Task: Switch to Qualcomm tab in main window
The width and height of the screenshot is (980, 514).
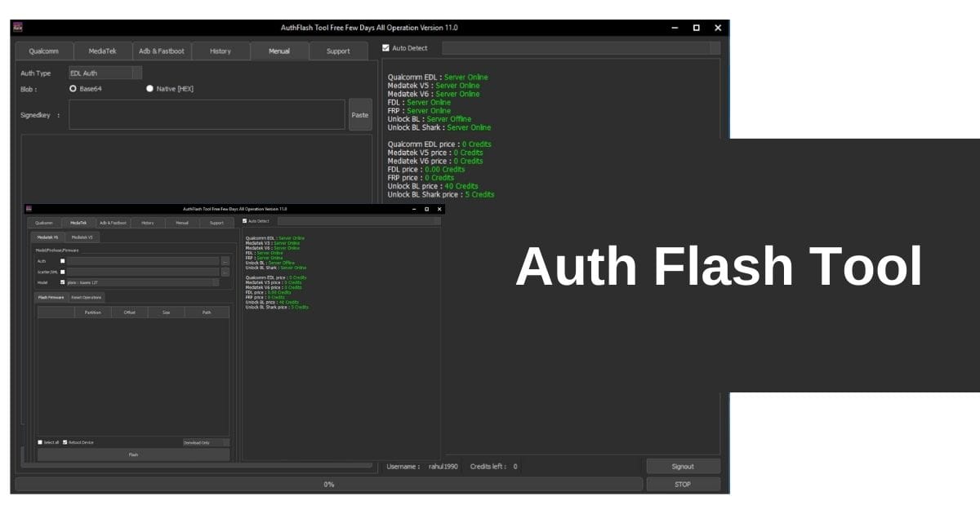Action: coord(44,51)
